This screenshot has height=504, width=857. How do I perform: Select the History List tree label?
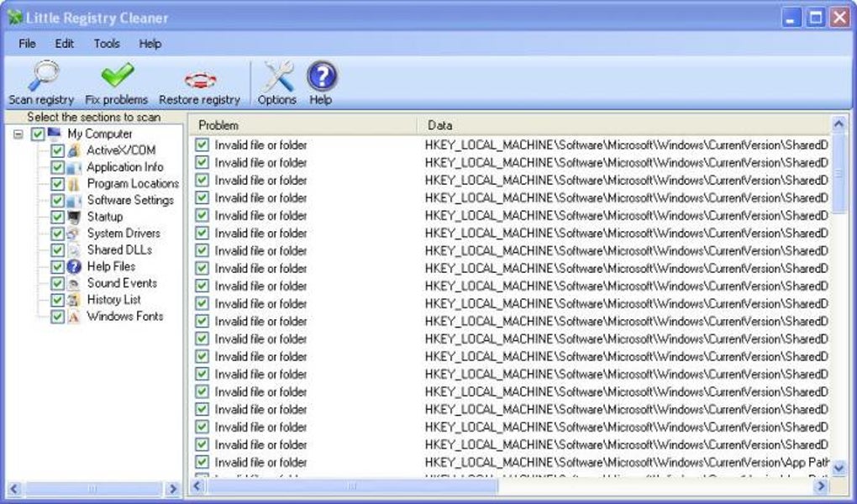113,300
